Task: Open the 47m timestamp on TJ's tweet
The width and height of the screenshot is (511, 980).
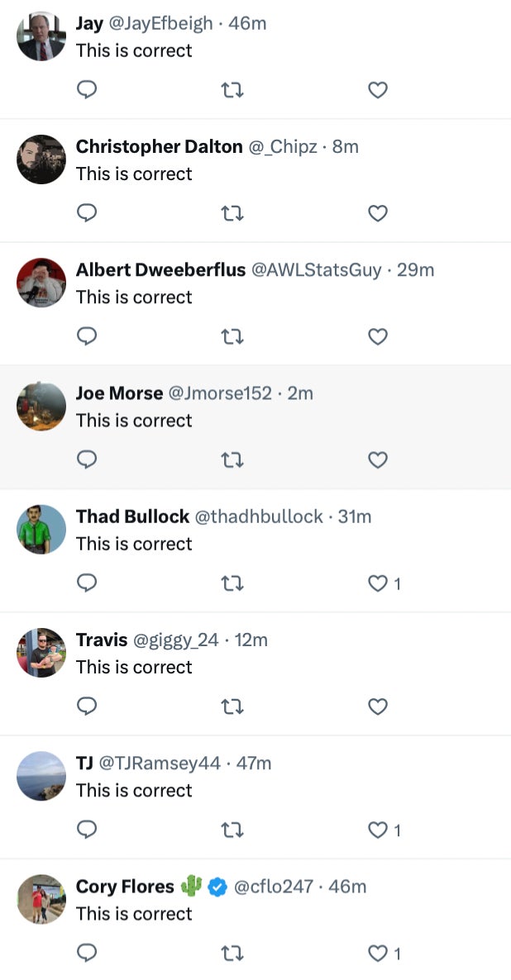Action: click(x=254, y=764)
